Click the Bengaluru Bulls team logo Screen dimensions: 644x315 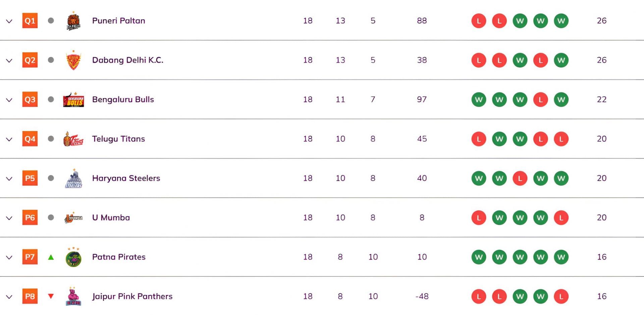pos(73,100)
